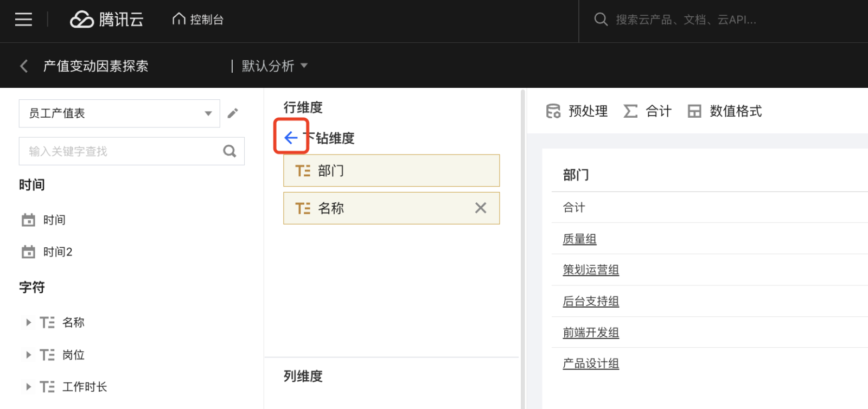The image size is (868, 409).
Task: Click the back chevron beside 产值变动因素探索
Action: pos(24,66)
